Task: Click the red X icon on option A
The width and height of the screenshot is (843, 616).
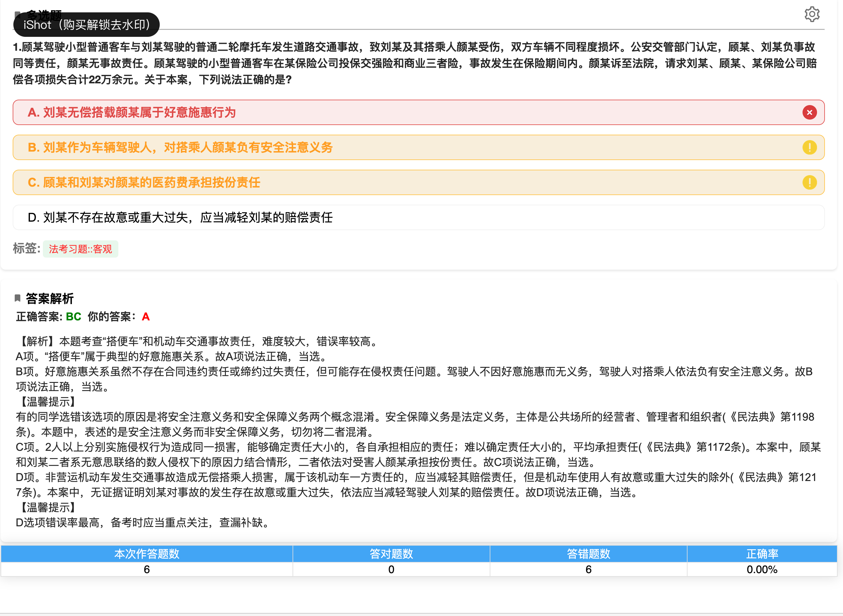Action: [809, 112]
